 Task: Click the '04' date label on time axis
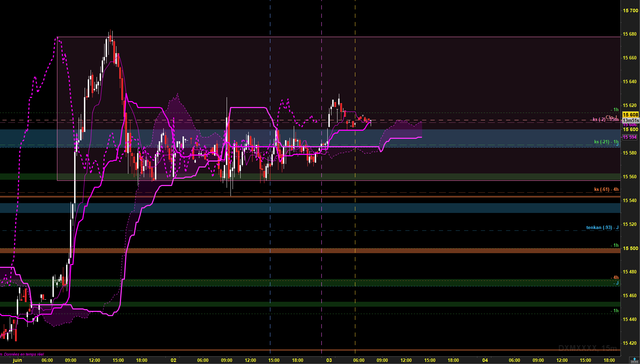click(485, 360)
